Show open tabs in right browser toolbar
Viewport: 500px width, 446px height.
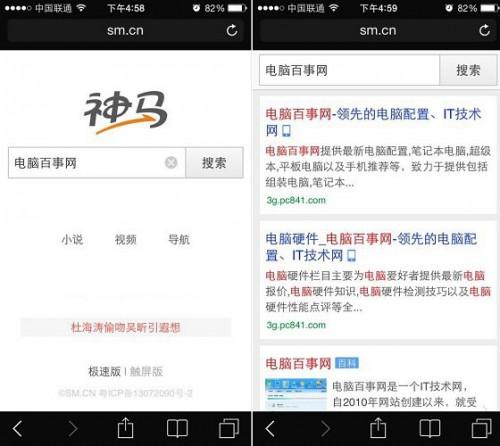[481, 428]
